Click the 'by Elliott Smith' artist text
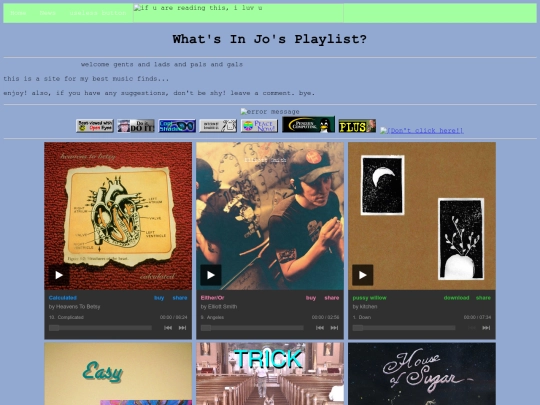This screenshot has width=540, height=405. pyautogui.click(x=219, y=307)
